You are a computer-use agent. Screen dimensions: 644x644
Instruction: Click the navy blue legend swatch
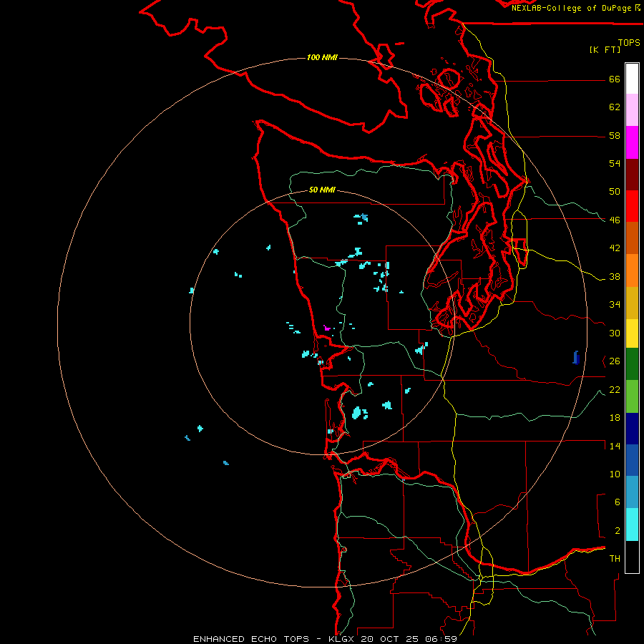pyautogui.click(x=632, y=429)
